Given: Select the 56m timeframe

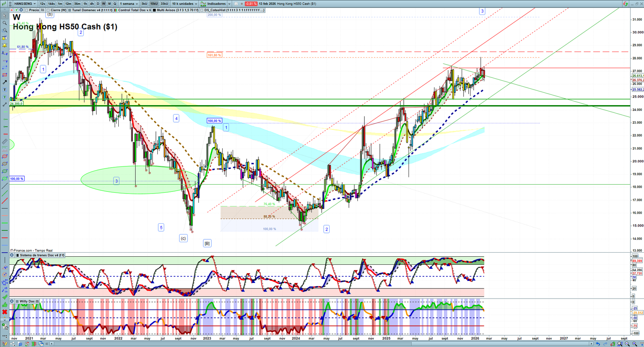Looking at the screenshot, I should tap(77, 4).
